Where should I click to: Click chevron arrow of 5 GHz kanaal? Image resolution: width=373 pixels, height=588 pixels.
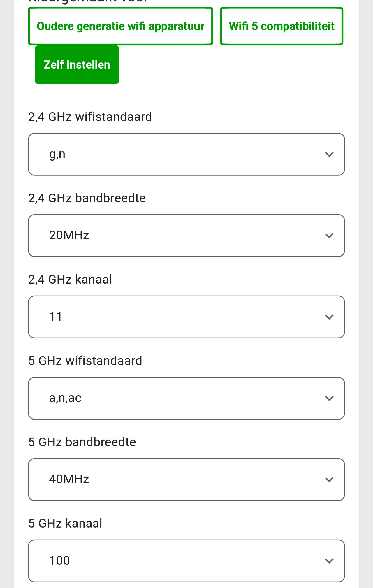pyautogui.click(x=329, y=561)
